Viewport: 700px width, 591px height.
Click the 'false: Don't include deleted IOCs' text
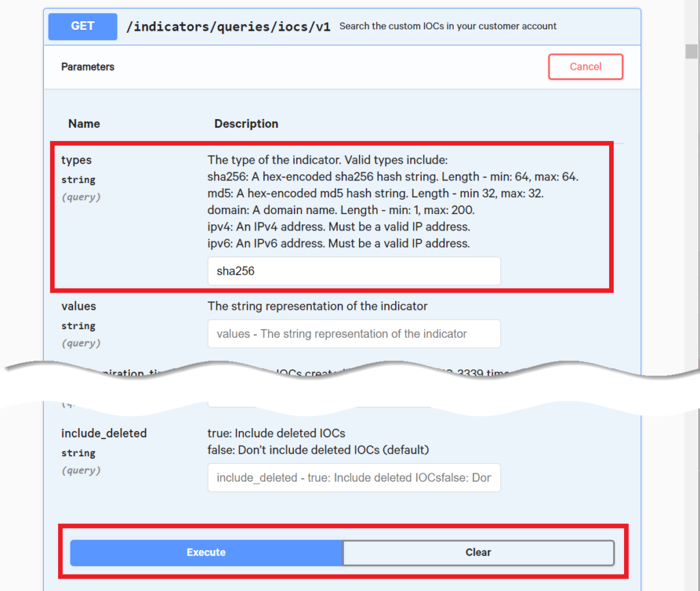[318, 450]
